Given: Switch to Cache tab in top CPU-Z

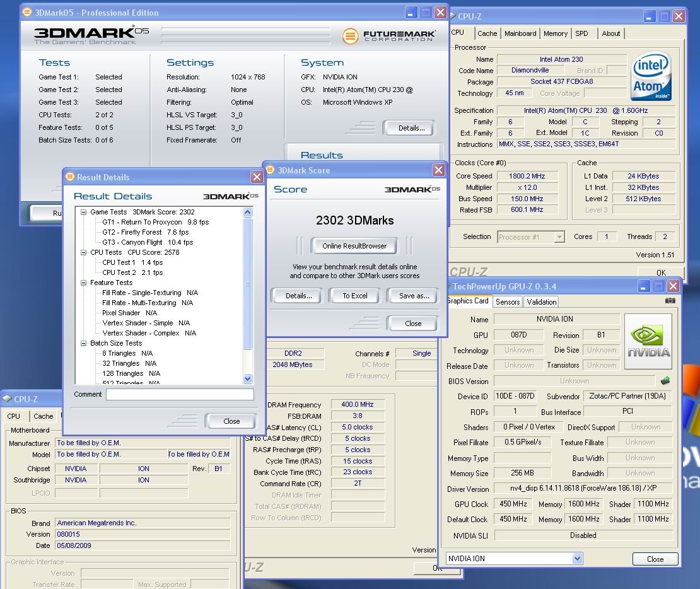Looking at the screenshot, I should 487,33.
